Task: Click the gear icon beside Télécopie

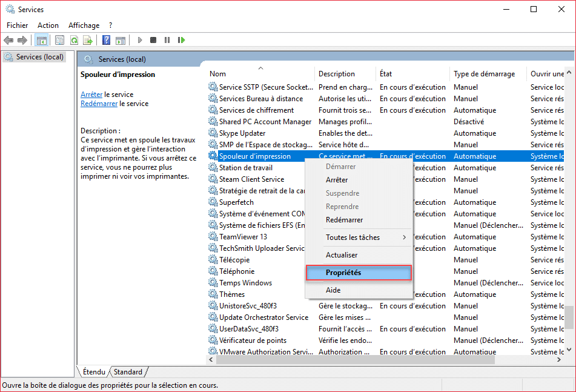Action: 213,259
